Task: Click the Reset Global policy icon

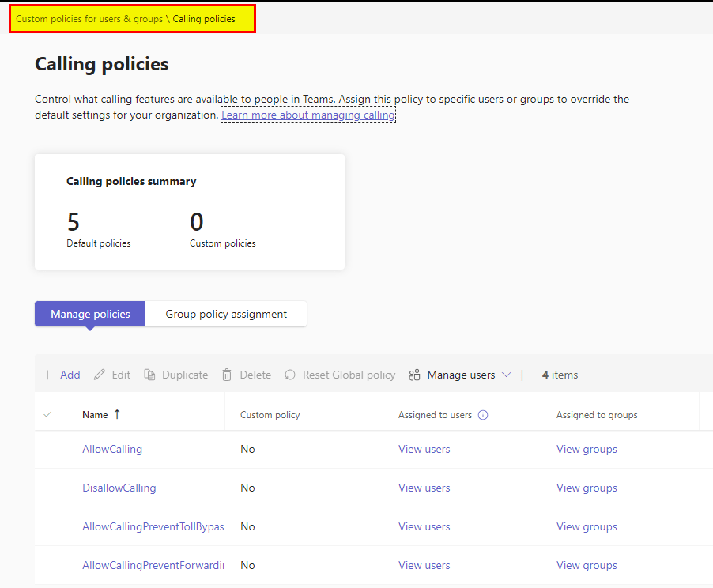Action: [x=290, y=375]
